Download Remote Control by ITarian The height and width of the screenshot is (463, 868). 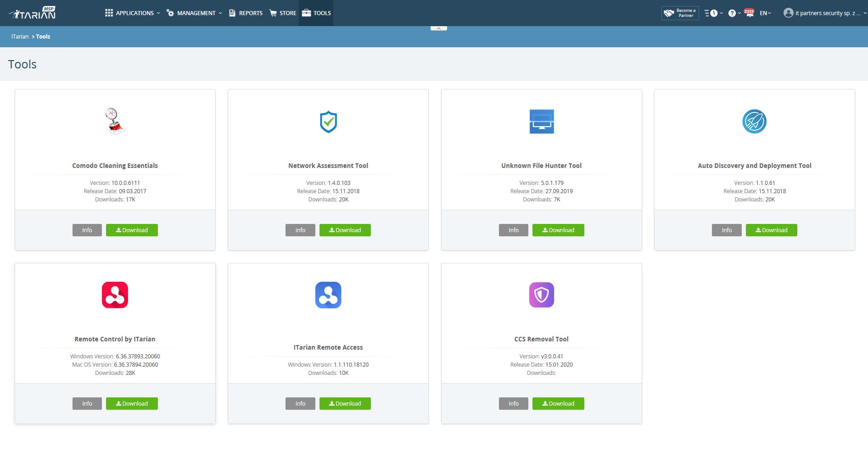[x=132, y=403]
